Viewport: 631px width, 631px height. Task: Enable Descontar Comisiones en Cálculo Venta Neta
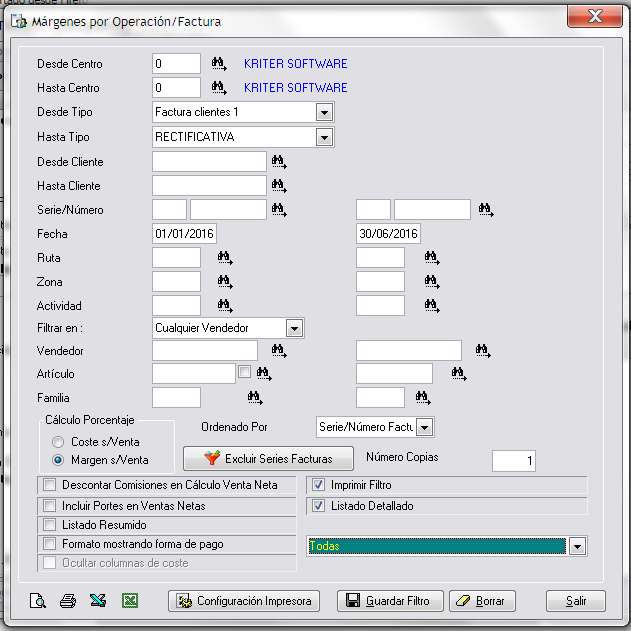point(49,485)
